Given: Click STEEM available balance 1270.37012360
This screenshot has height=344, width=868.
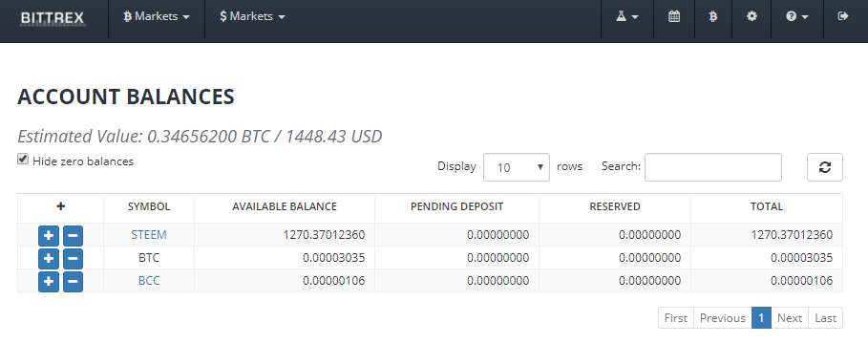Looking at the screenshot, I should 324,235.
